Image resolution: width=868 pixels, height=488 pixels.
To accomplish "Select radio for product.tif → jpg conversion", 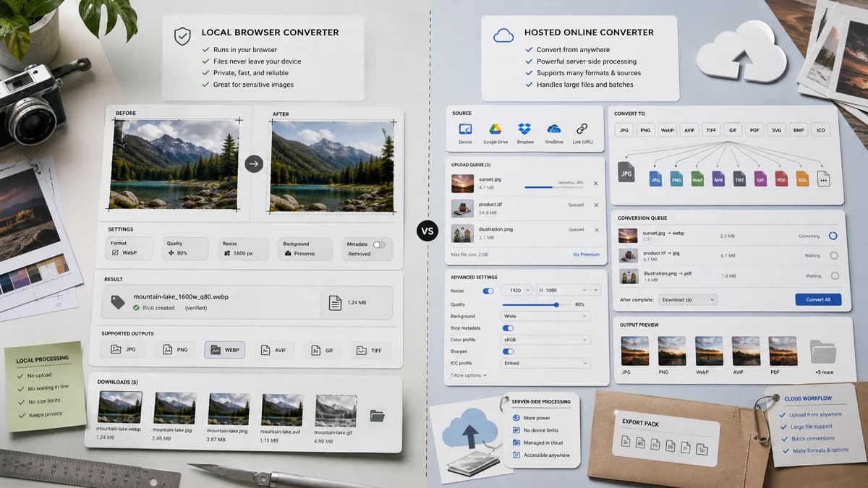I will pyautogui.click(x=833, y=255).
